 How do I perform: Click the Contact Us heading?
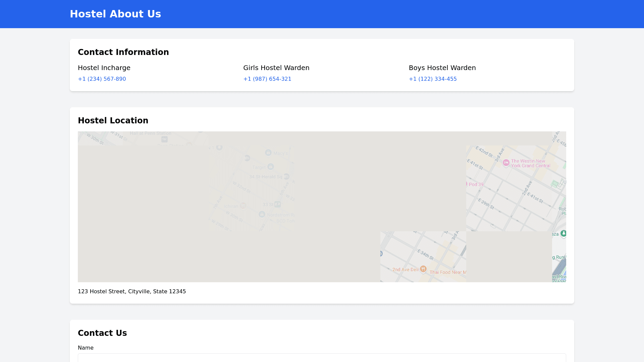click(x=102, y=333)
